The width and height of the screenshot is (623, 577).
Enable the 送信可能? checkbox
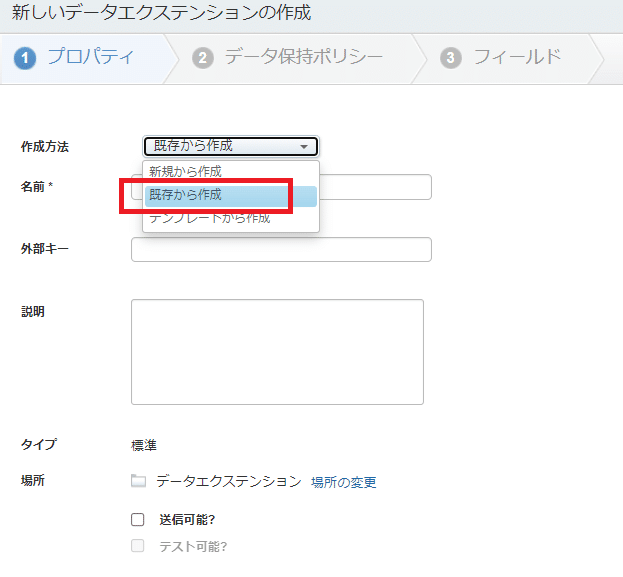point(137,519)
